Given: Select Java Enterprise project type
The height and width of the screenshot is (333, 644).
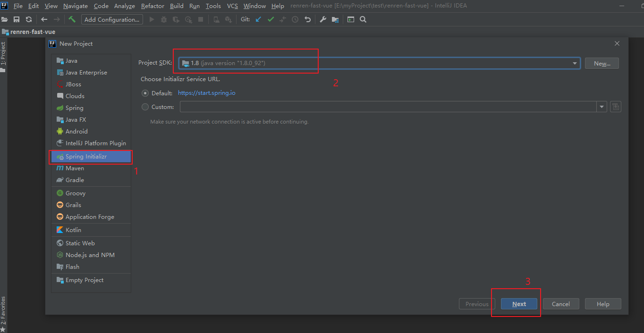Looking at the screenshot, I should (91, 73).
